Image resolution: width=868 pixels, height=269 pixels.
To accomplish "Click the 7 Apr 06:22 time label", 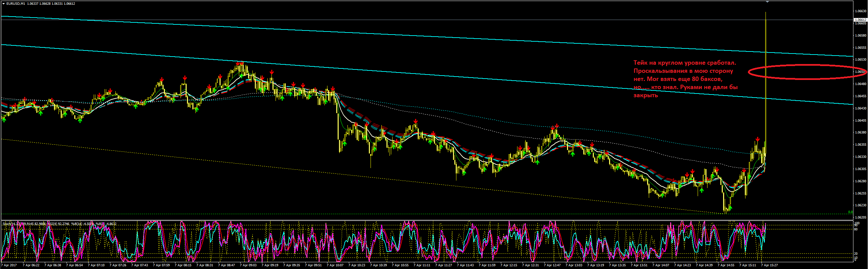I will [31, 265].
